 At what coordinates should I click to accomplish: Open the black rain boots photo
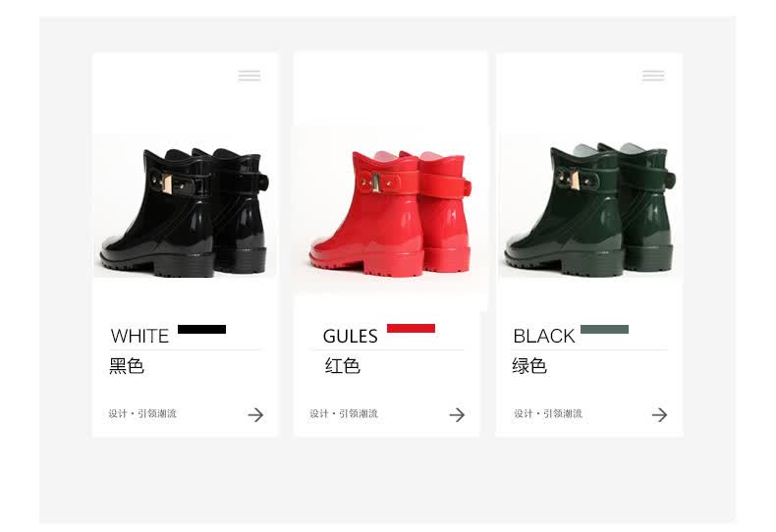pos(185,207)
